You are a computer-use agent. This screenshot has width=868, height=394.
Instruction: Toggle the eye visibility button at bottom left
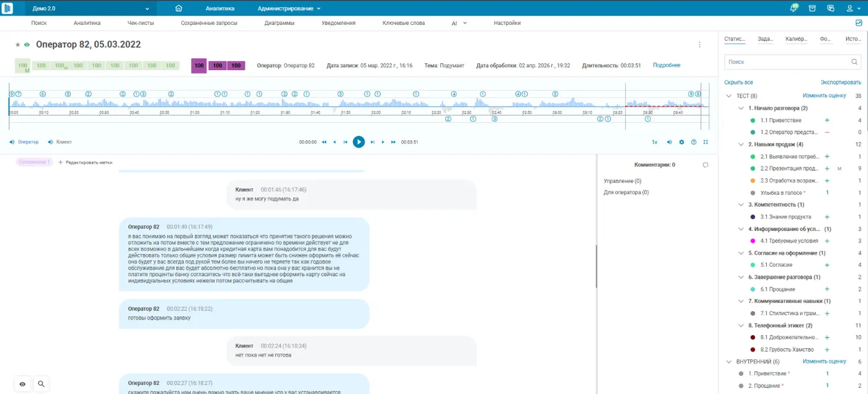click(22, 384)
